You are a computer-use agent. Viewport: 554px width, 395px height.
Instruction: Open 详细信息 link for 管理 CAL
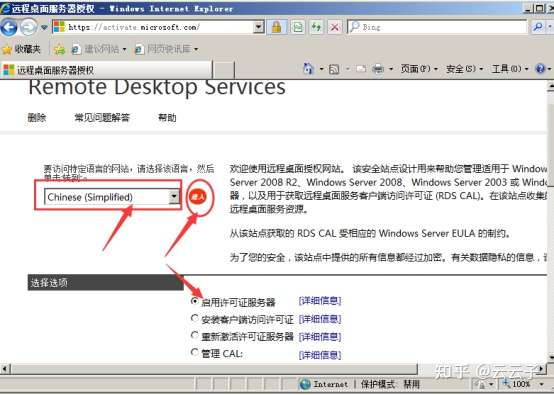(x=320, y=354)
